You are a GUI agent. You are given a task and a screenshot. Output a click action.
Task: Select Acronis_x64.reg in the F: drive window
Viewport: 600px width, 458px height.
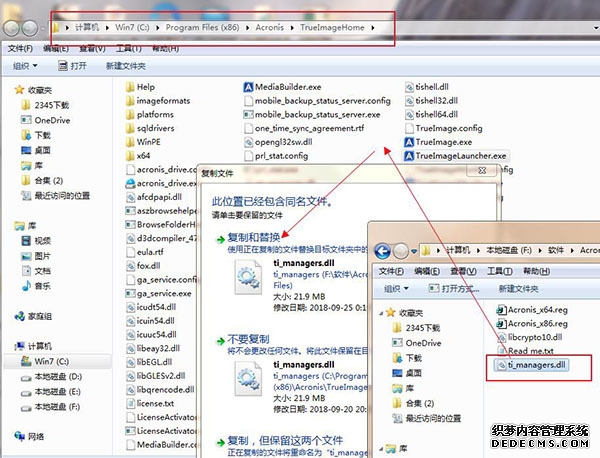pyautogui.click(x=532, y=310)
